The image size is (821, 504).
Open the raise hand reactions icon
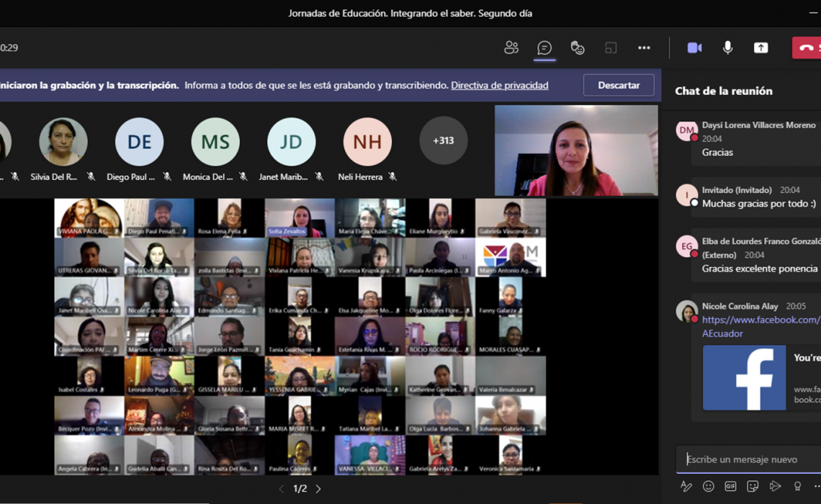(577, 48)
